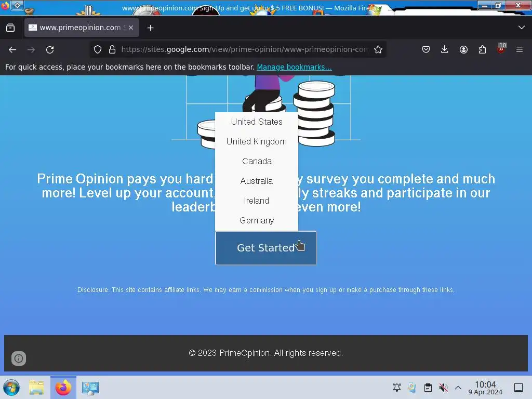532x399 pixels.
Task: Choose Canada from country list
Action: coord(257,161)
